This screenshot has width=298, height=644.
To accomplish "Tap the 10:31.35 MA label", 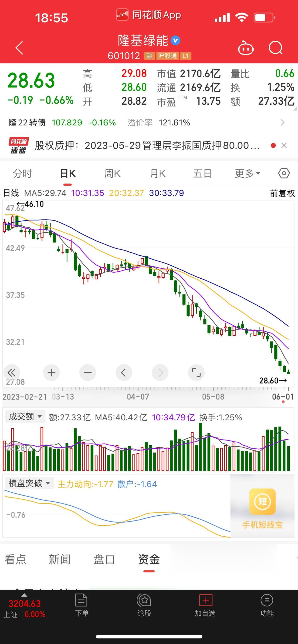I will (x=88, y=193).
